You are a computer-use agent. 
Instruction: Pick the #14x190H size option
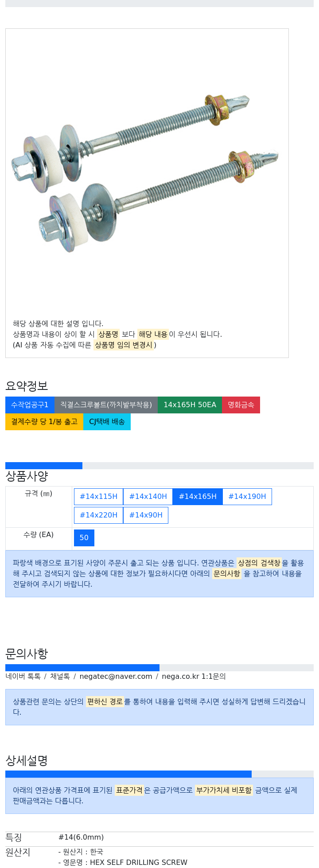[x=247, y=497]
